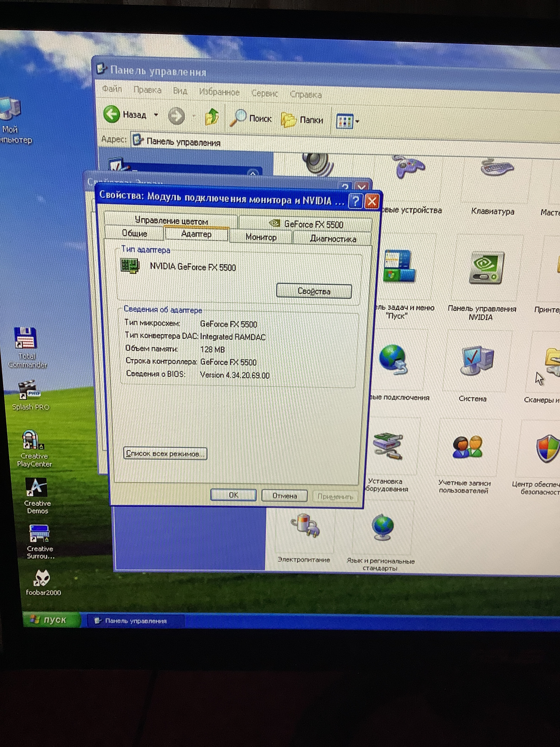Open the Сервис menu
This screenshot has height=747, width=560.
265,94
